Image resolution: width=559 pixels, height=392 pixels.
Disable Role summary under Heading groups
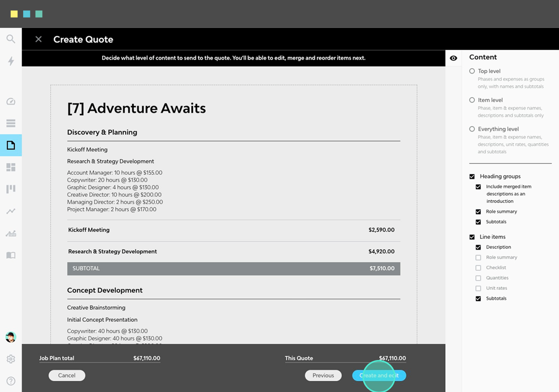(x=478, y=211)
